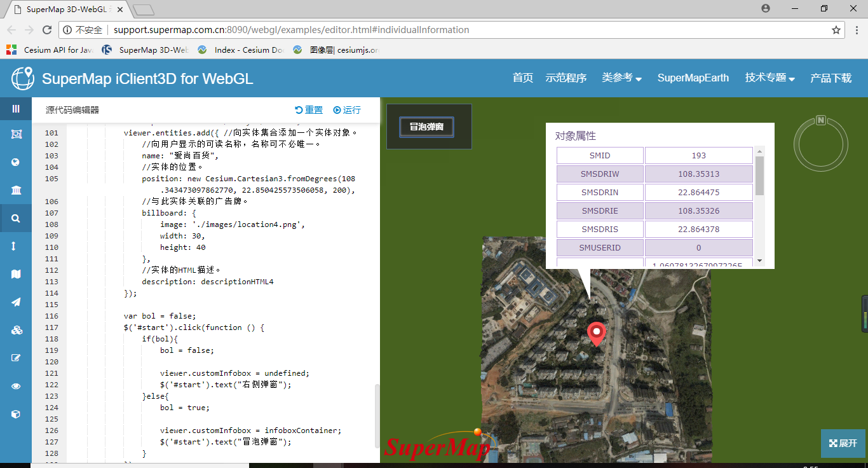Reload the browser page
868x468 pixels.
click(46, 30)
